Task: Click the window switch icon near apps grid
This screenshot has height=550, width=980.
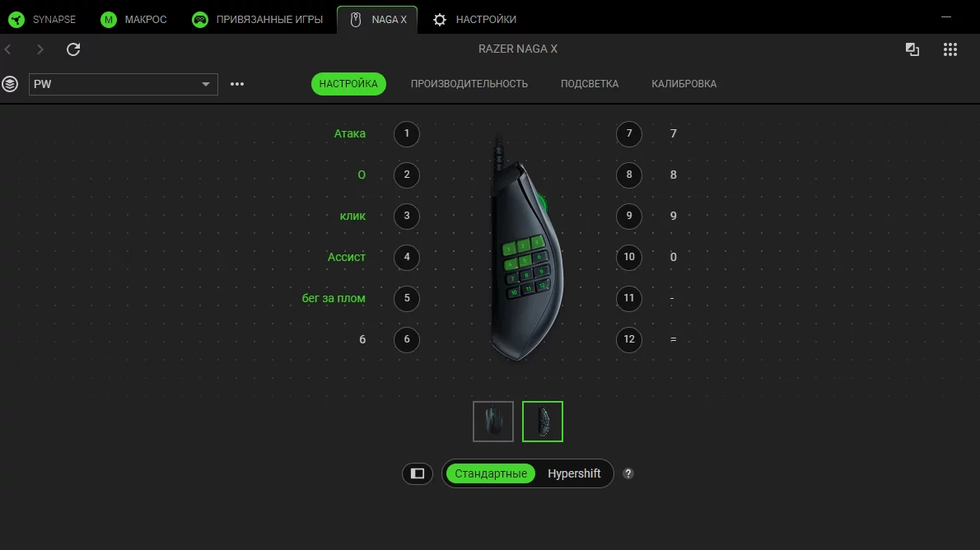Action: (912, 49)
